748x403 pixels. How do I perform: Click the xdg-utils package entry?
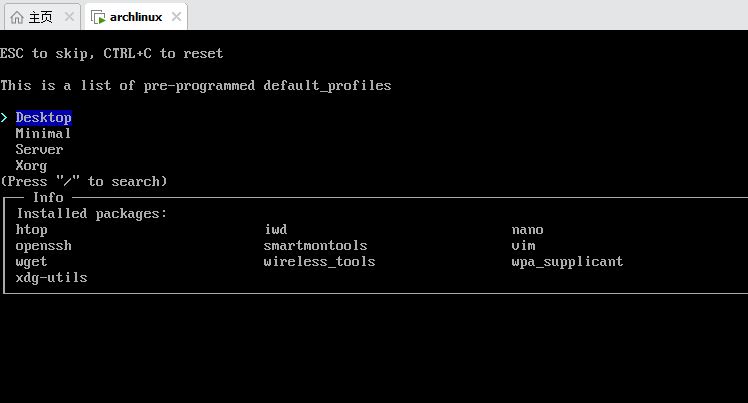pos(52,278)
